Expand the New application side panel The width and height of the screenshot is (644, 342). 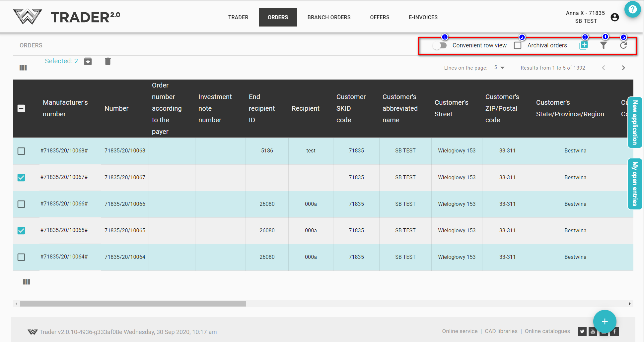pyautogui.click(x=635, y=122)
